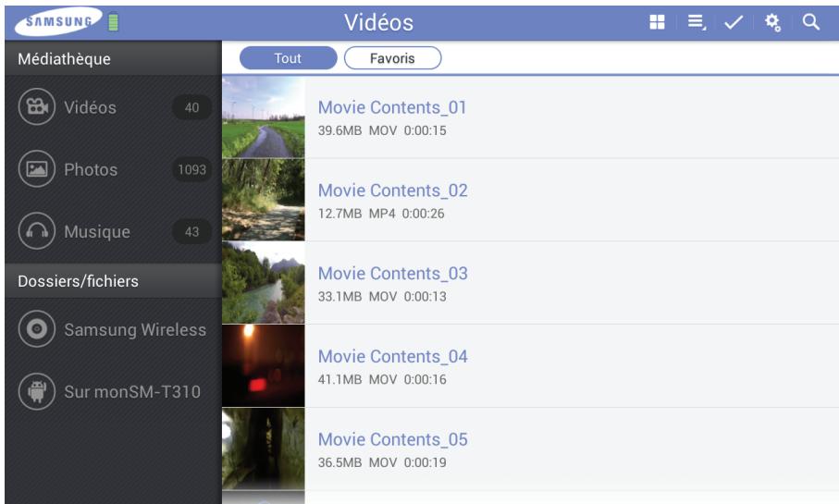Tap the Musique headphones icon

coord(37,231)
